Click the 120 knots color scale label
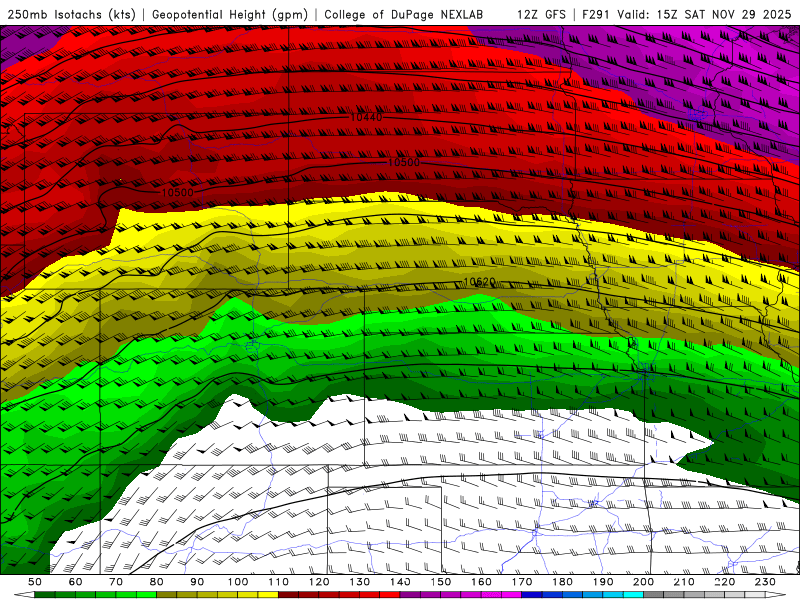The height and width of the screenshot is (600, 800). [x=319, y=582]
